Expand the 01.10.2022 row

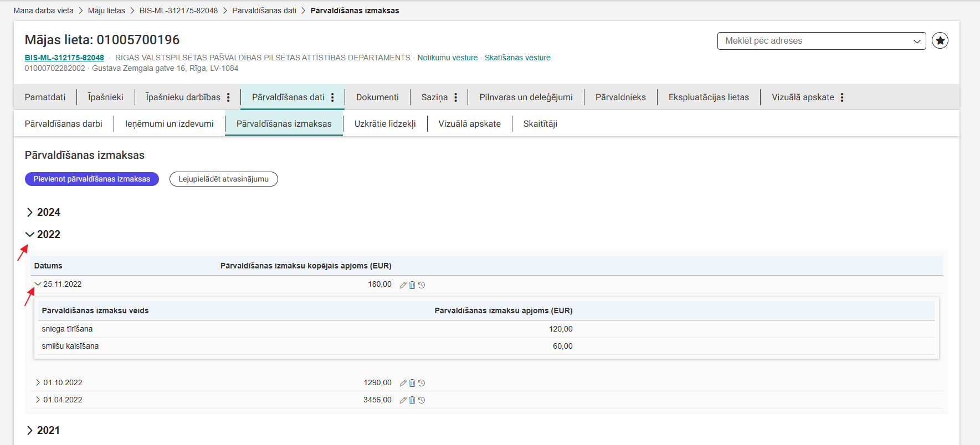[x=38, y=382]
